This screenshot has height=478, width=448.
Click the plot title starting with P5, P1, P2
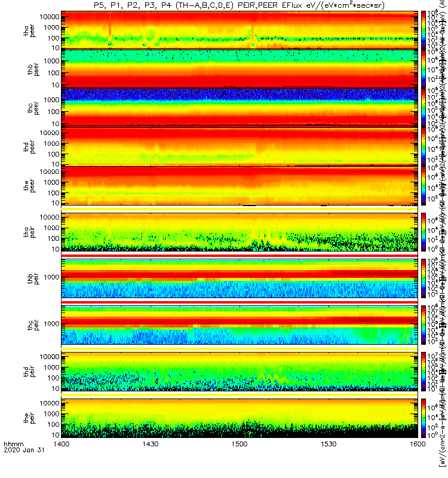click(x=240, y=5)
